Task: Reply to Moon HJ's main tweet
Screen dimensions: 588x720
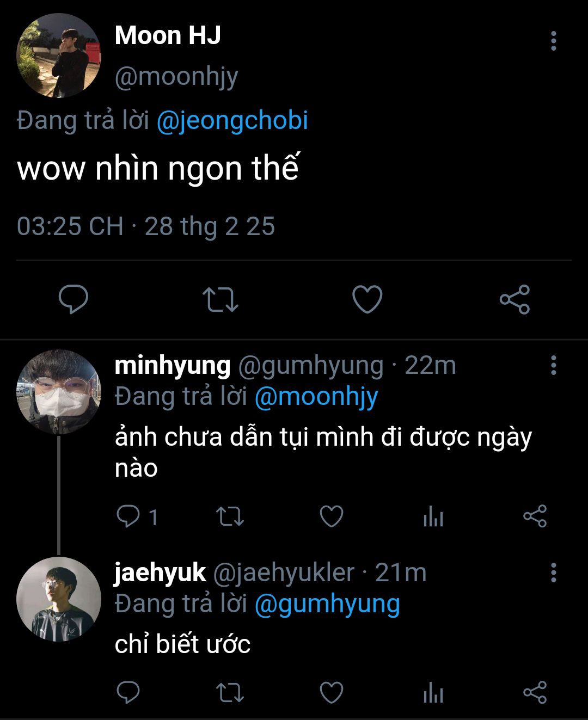Action: pos(73,299)
